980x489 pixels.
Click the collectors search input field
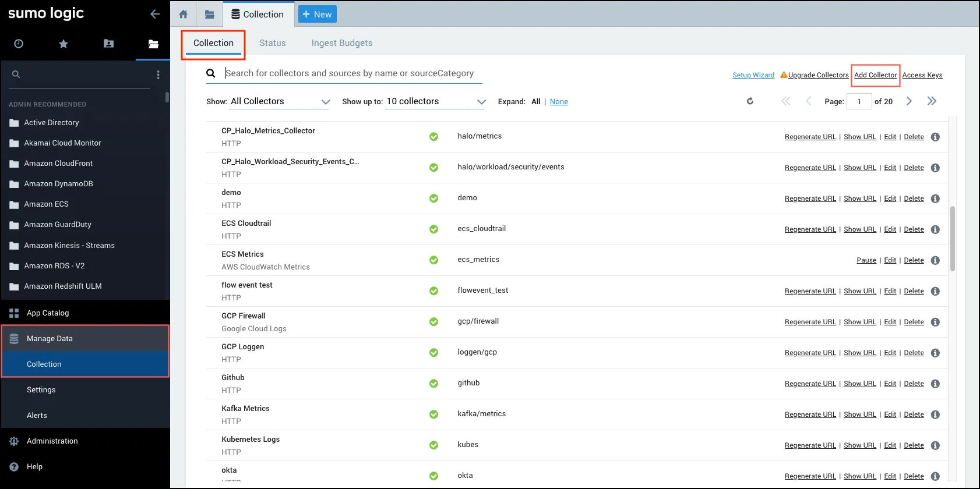(x=350, y=73)
